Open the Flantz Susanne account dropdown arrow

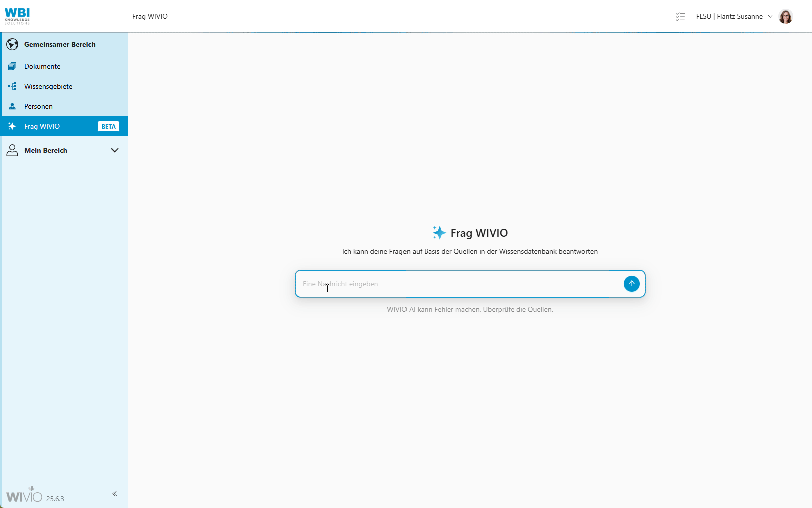pos(770,16)
